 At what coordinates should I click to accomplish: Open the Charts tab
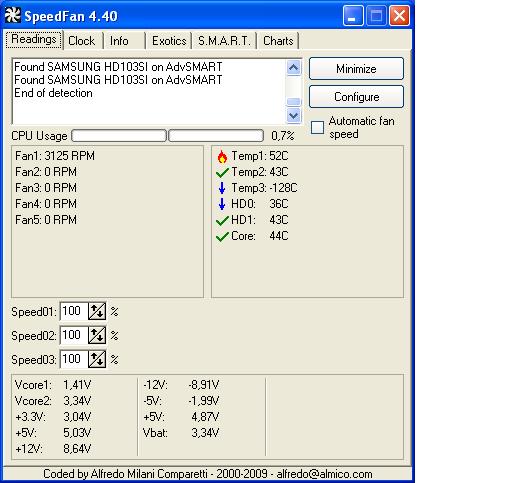point(278,41)
